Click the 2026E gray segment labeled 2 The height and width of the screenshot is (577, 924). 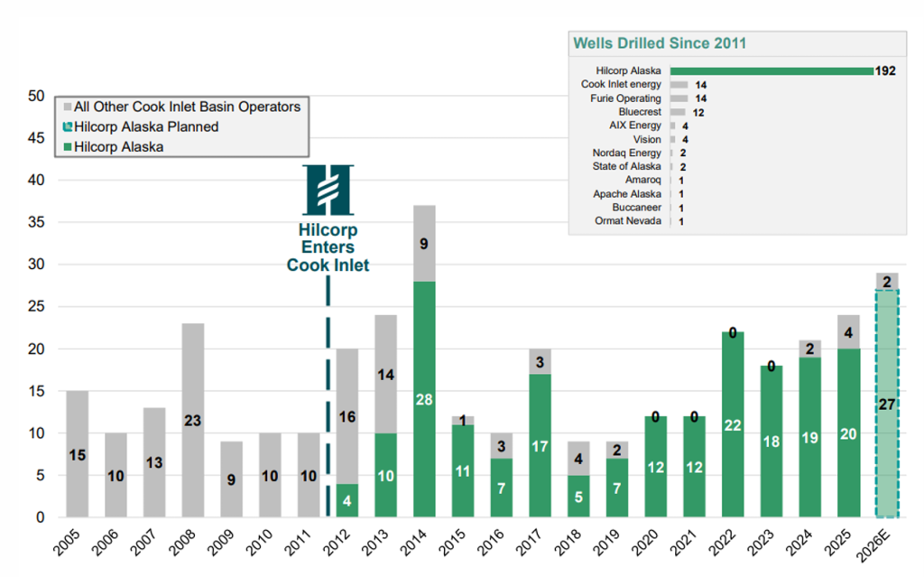887,282
